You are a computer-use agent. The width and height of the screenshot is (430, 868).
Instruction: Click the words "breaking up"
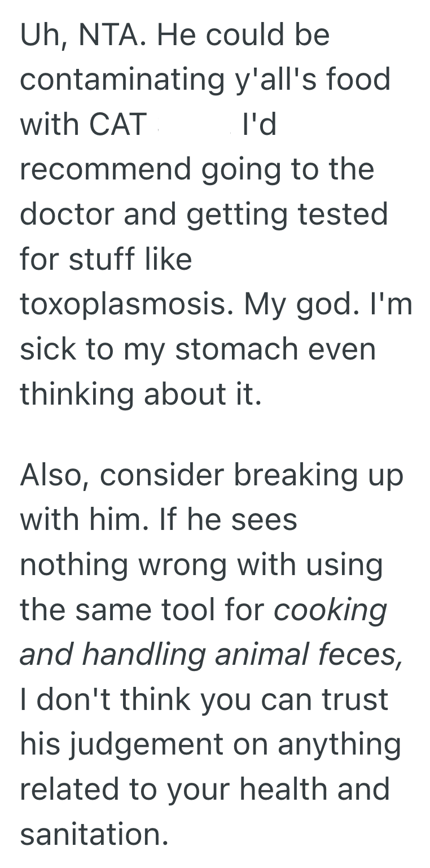point(318,475)
